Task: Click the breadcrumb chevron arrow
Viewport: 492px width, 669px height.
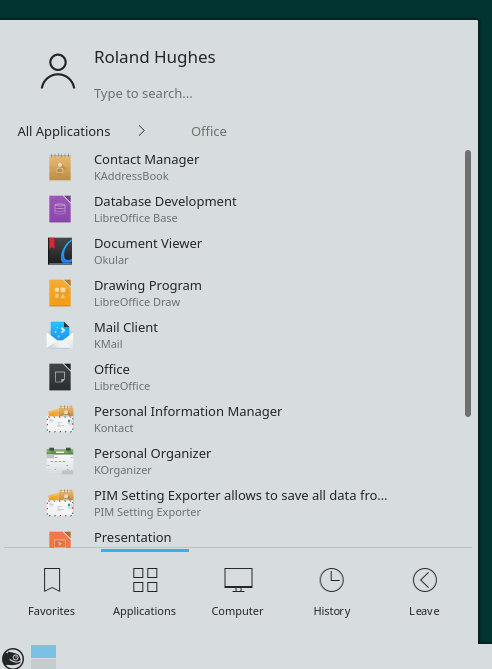Action: (142, 131)
